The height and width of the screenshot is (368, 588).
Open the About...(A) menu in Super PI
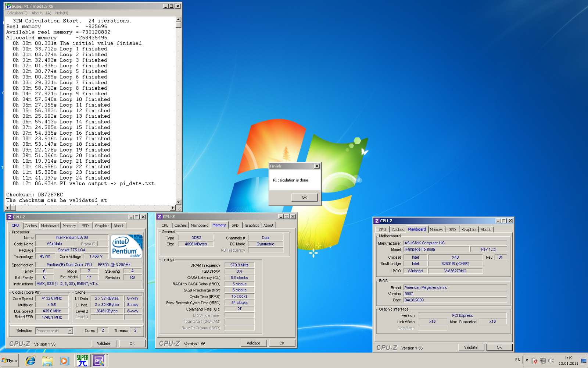point(41,13)
